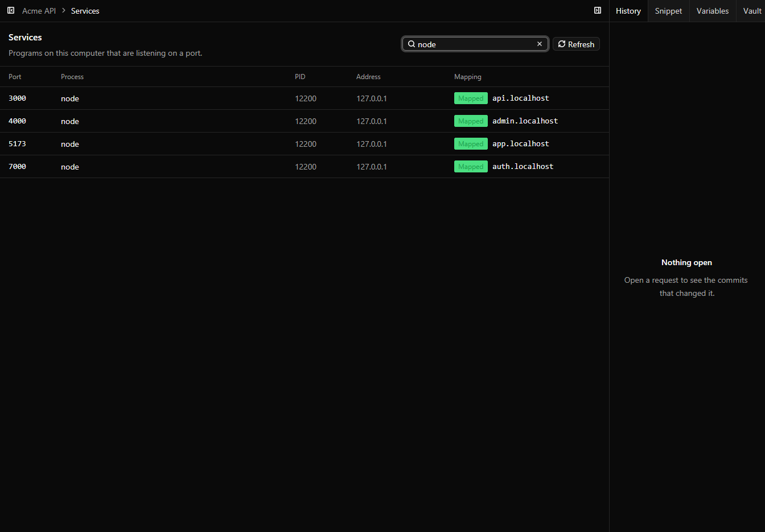The image size is (765, 532).
Task: Go to Acme API breadcrumb
Action: tap(39, 11)
